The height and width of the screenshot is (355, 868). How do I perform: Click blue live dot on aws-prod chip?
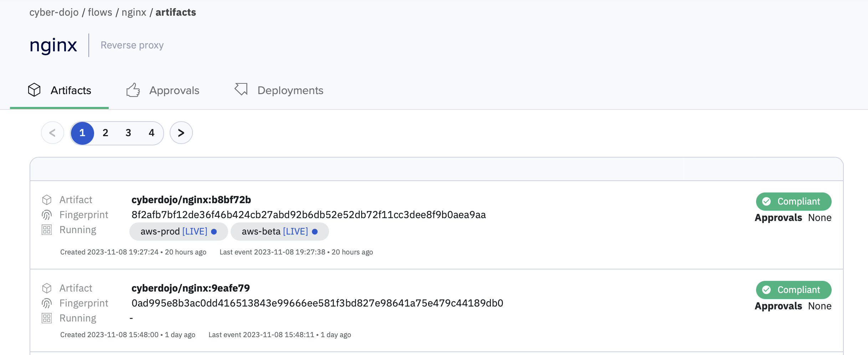[214, 232]
